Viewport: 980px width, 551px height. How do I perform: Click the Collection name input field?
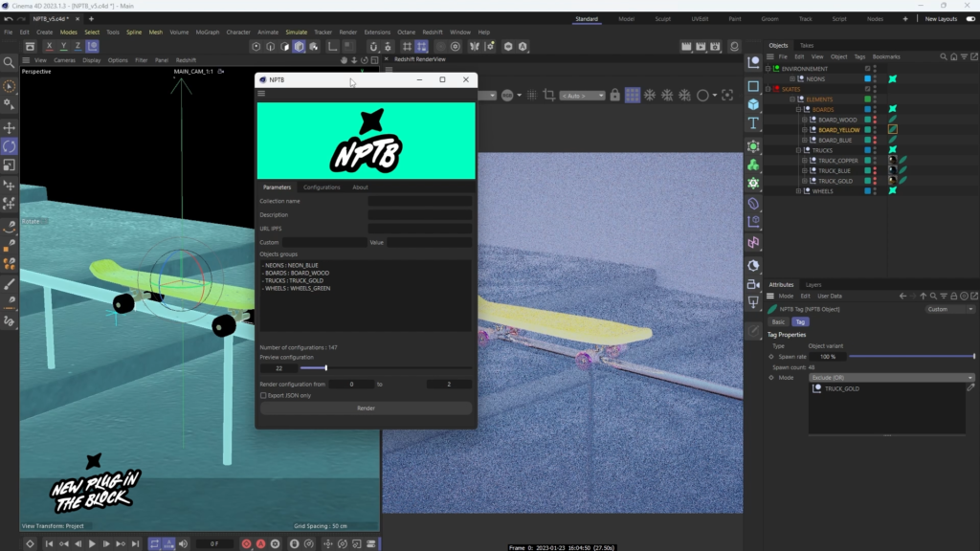point(420,201)
